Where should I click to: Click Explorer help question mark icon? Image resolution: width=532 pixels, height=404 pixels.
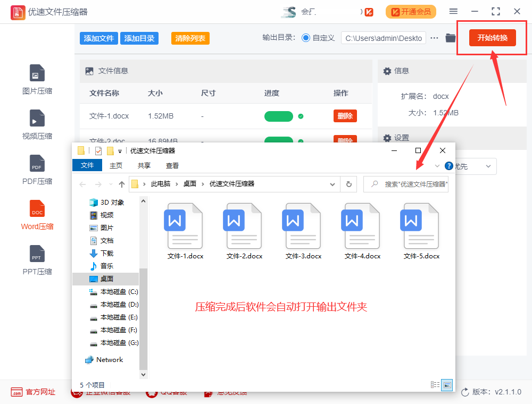point(448,166)
